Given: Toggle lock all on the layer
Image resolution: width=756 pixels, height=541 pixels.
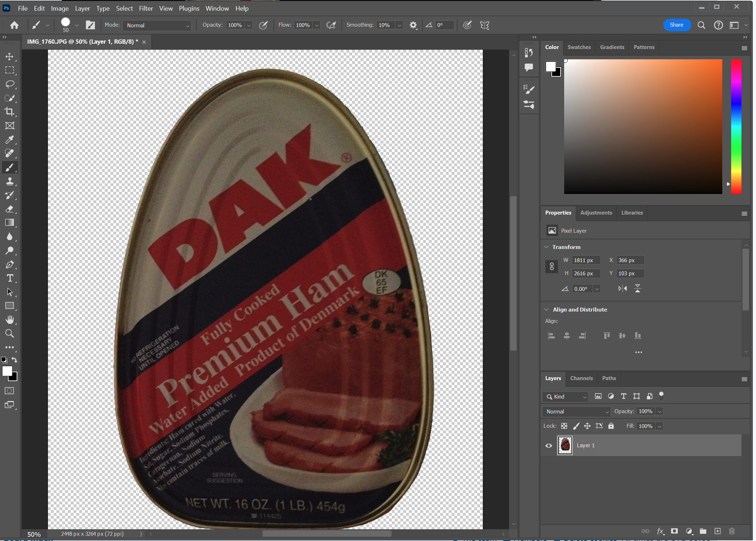Looking at the screenshot, I should click(611, 426).
